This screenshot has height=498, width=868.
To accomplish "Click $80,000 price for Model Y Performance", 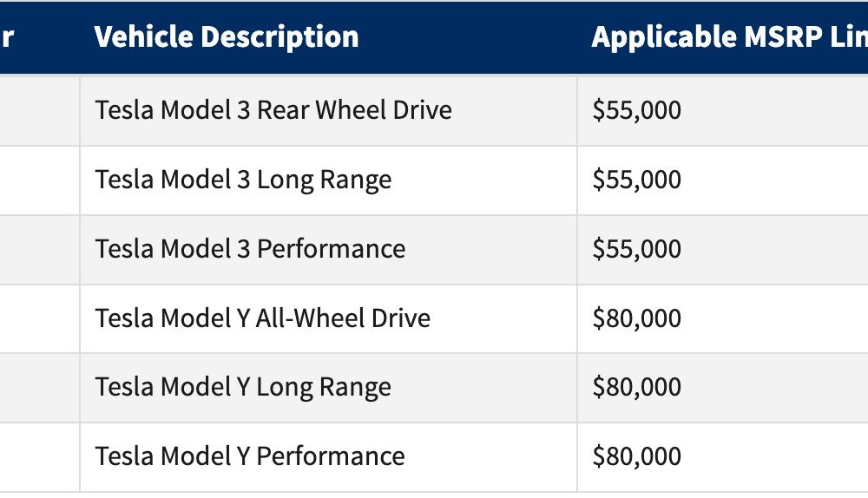I will (x=636, y=456).
